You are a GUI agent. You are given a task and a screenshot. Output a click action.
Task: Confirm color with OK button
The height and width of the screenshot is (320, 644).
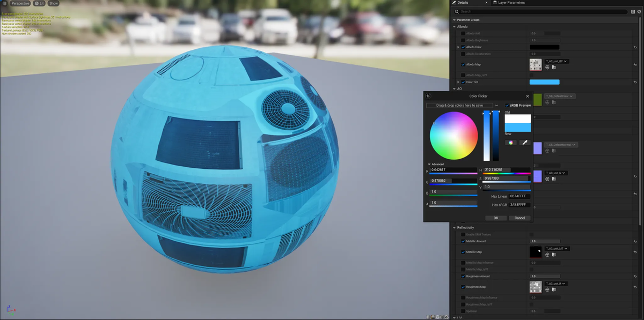(x=496, y=218)
